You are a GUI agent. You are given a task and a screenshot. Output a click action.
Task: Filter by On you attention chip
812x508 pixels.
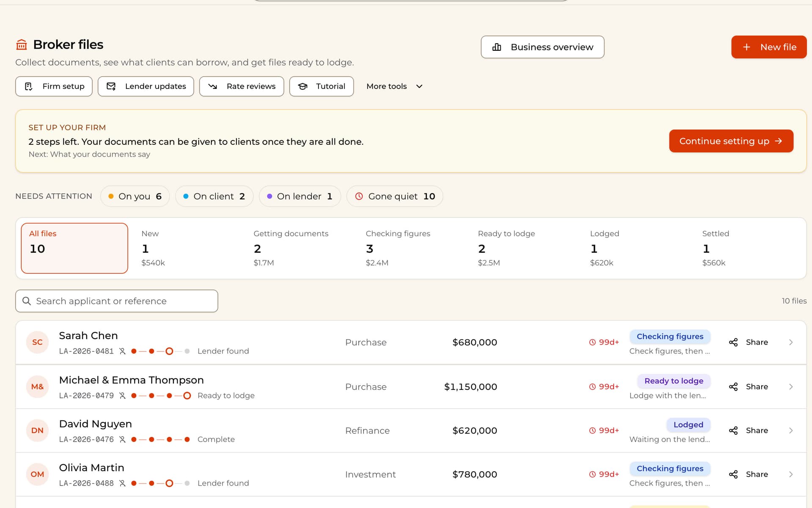135,196
